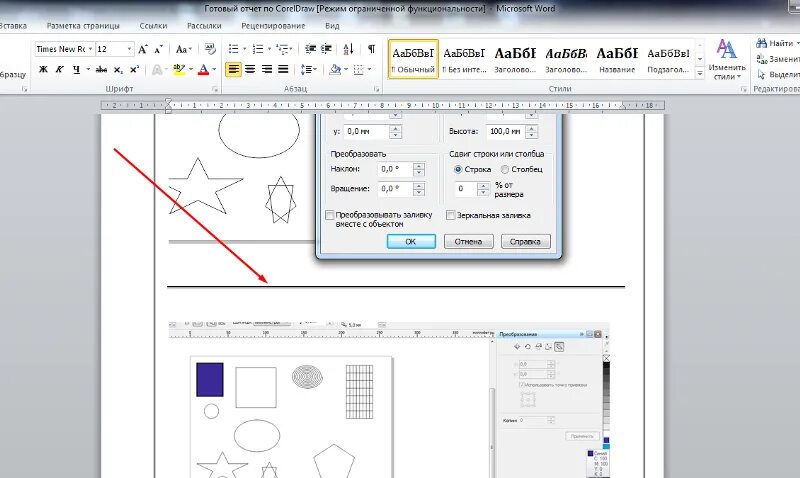Open the Стили pane launcher

coord(743,89)
